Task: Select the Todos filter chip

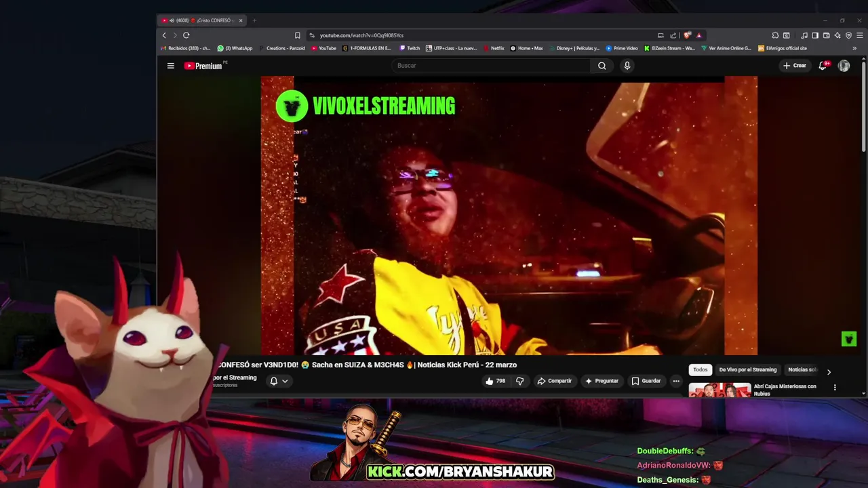Action: click(701, 369)
